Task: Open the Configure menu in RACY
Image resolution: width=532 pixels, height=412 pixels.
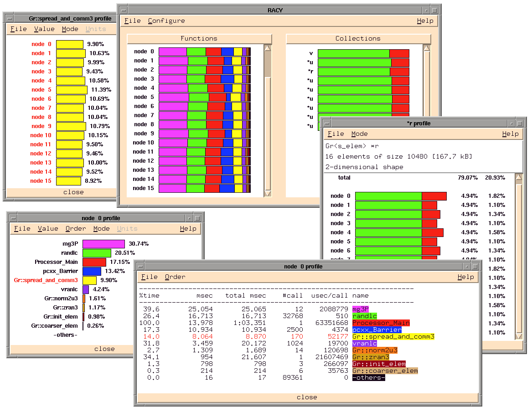Action: pos(166,21)
